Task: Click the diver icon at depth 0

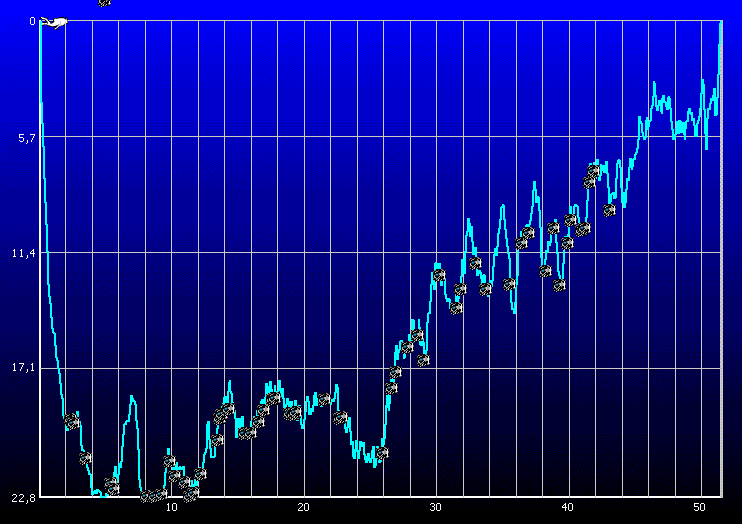Action: pos(53,22)
